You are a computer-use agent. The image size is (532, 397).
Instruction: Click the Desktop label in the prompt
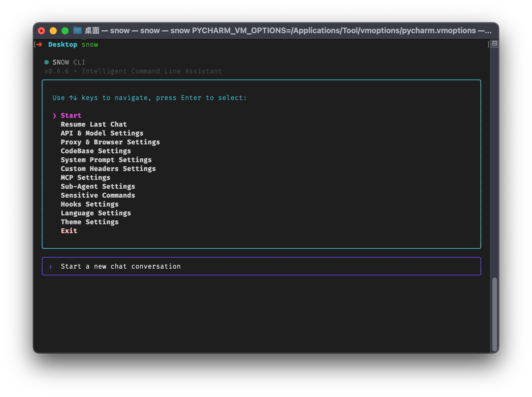pyautogui.click(x=62, y=44)
